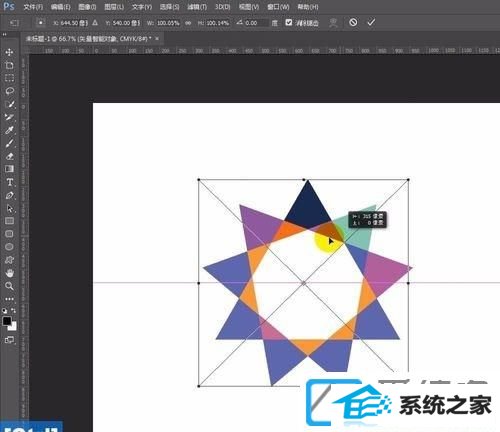Viewport: 500px width, 432px height.
Task: Toggle relative positioning triangle for reference point
Action: click(x=95, y=23)
